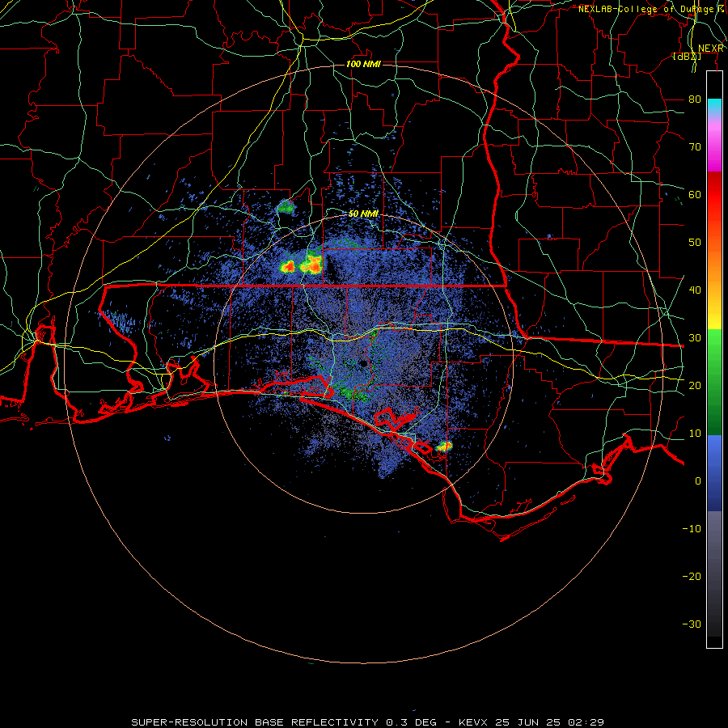Click the 30 value on dBZ scale

(695, 337)
